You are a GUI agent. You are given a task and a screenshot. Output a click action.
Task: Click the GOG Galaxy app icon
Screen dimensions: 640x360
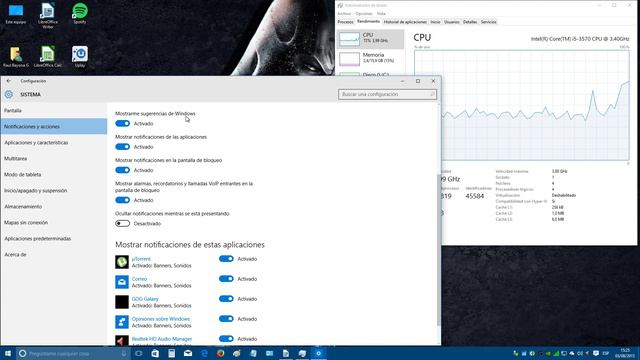122,302
